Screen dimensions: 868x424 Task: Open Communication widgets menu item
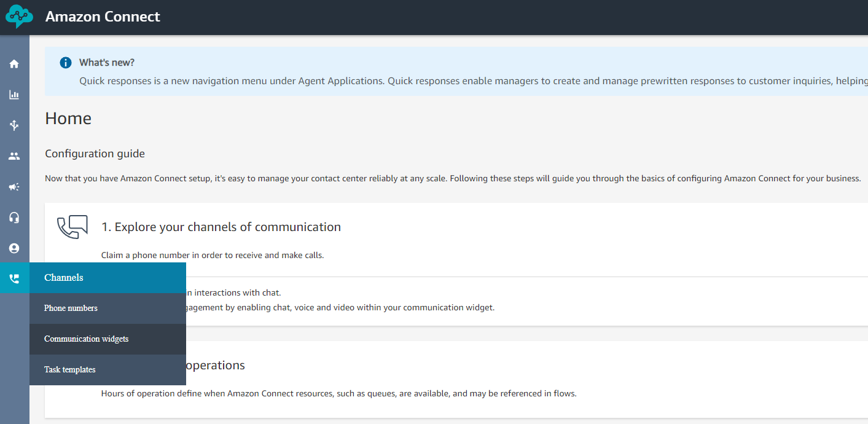coord(108,339)
